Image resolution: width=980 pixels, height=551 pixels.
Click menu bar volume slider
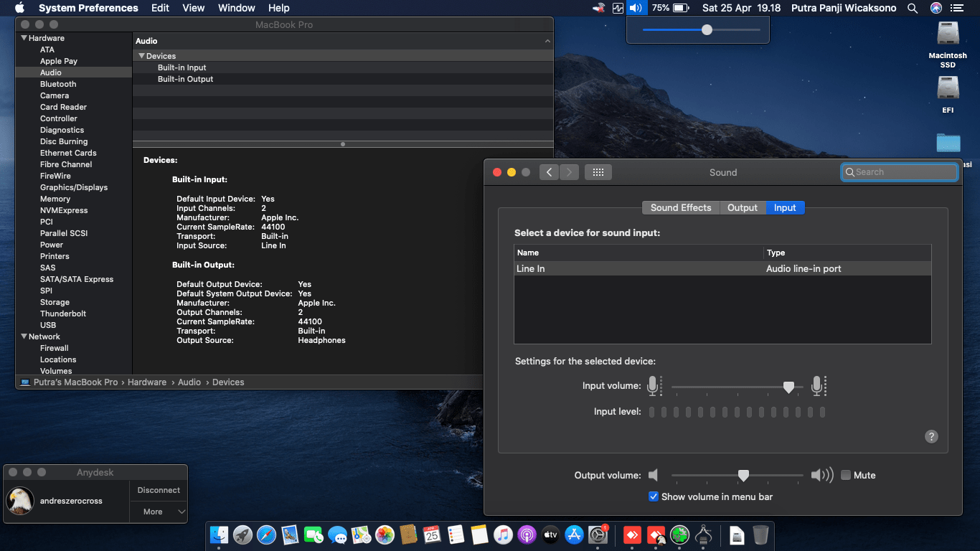coord(702,30)
